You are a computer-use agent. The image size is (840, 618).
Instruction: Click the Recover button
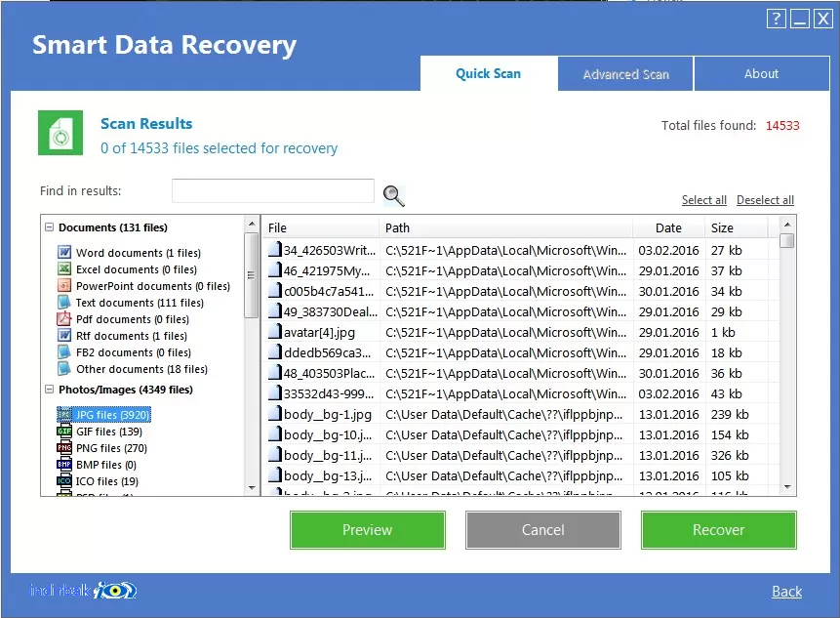click(x=718, y=530)
